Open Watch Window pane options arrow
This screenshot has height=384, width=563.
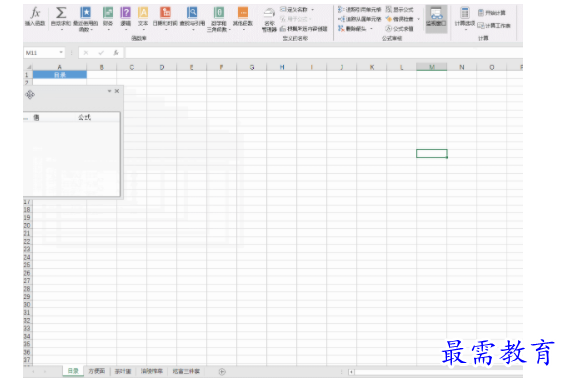point(109,91)
